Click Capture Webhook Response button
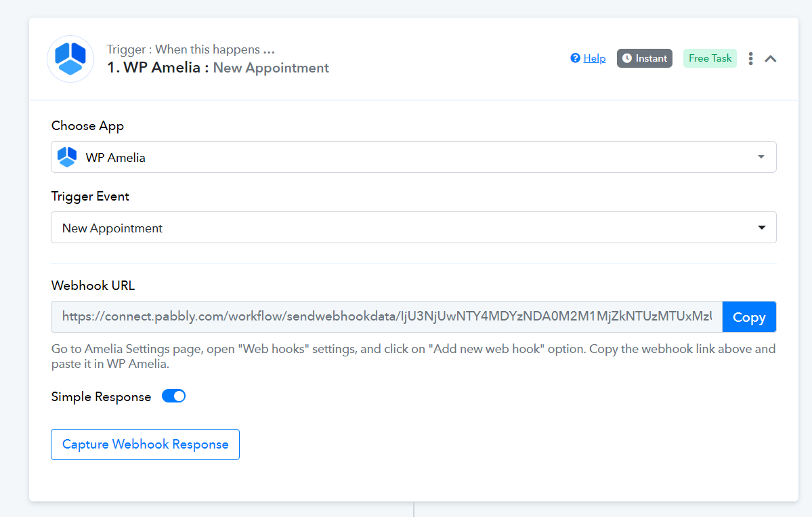The height and width of the screenshot is (517, 812). tap(145, 444)
